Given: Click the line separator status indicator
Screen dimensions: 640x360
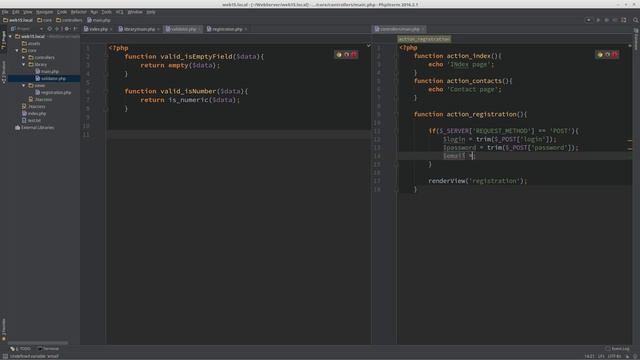Looking at the screenshot, I should coord(601,356).
